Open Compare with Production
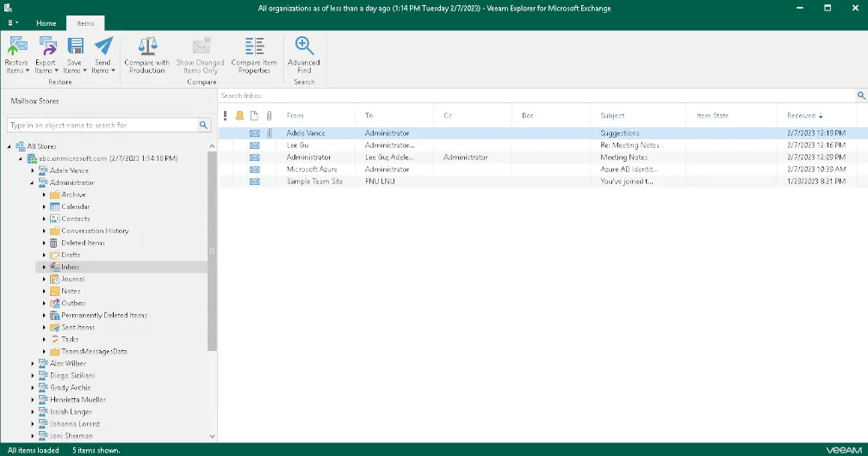The image size is (868, 456). tap(147, 55)
